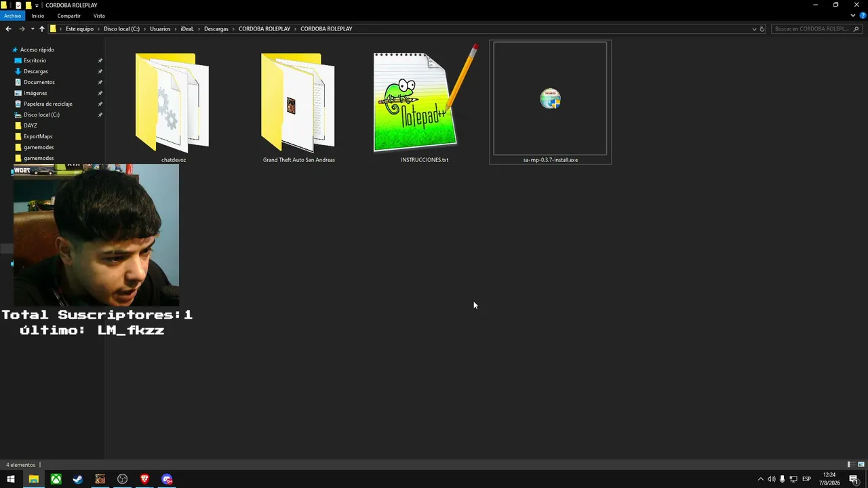Open Brave browser from the taskbar
Viewport: 868px width, 488px height.
144,479
